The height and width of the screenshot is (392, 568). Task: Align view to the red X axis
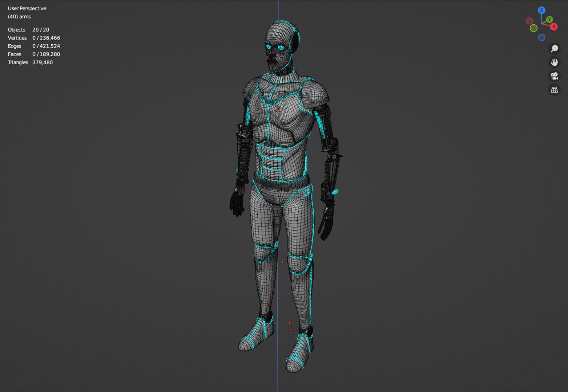point(554,26)
